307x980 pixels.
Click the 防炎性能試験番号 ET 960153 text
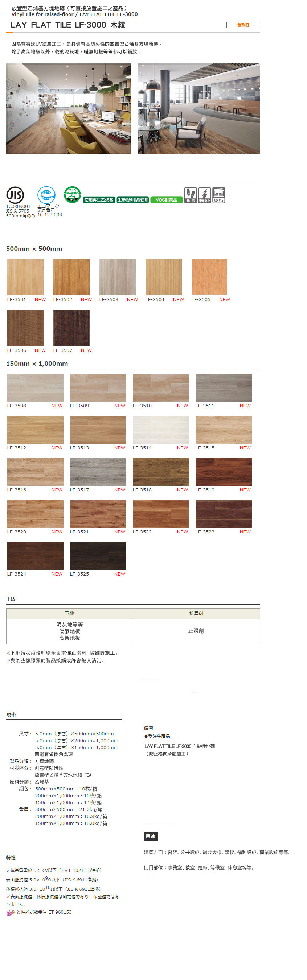tap(42, 912)
